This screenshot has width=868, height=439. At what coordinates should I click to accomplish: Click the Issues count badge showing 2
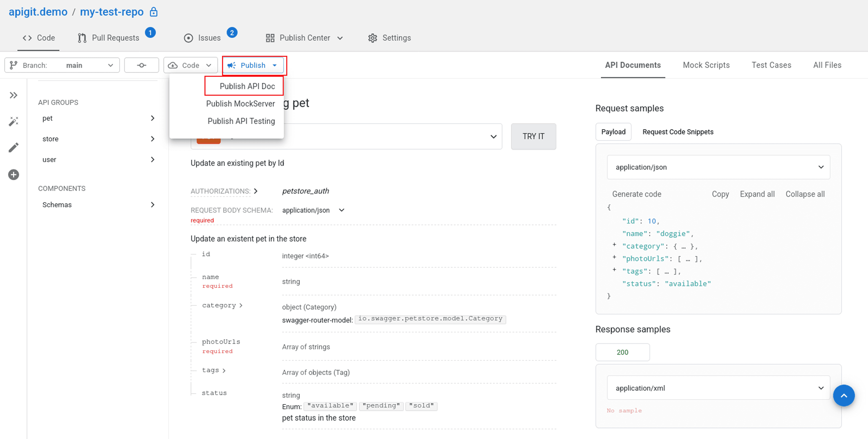232,33
